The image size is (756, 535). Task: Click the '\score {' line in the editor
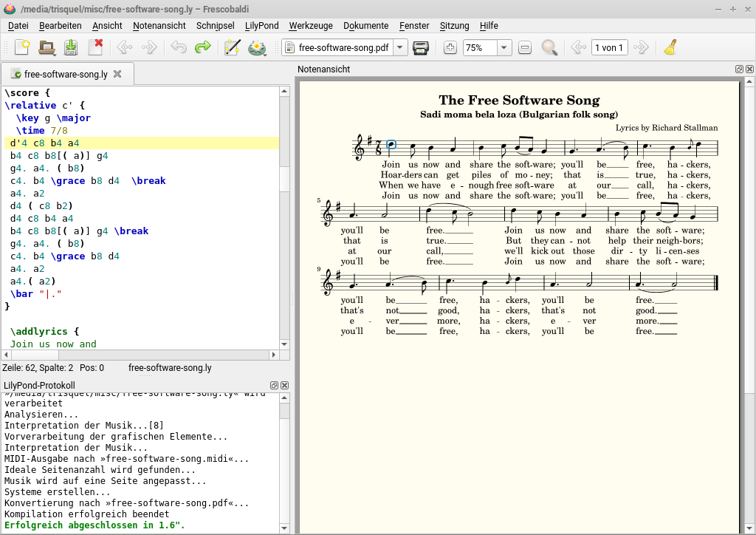27,92
